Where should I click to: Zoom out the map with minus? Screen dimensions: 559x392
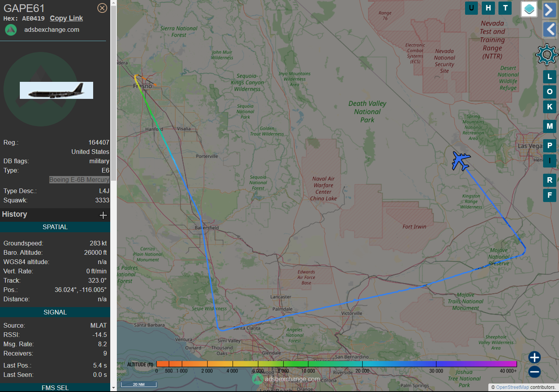coord(535,372)
